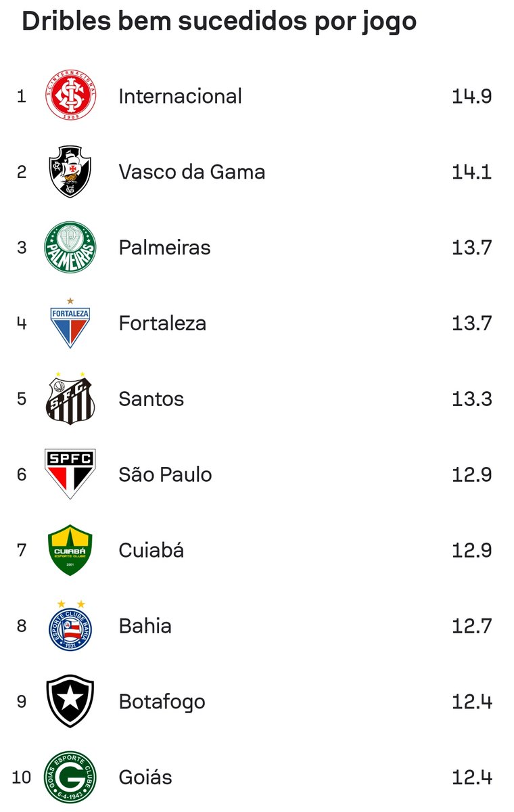Open the São Paulo team name
The width and height of the screenshot is (514, 812).
point(165,474)
